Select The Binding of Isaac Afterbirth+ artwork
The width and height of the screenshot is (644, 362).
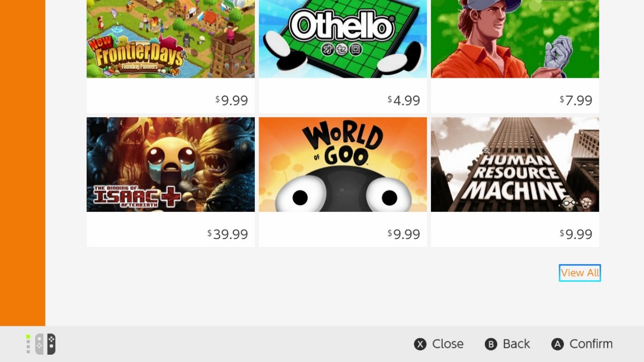tap(171, 164)
